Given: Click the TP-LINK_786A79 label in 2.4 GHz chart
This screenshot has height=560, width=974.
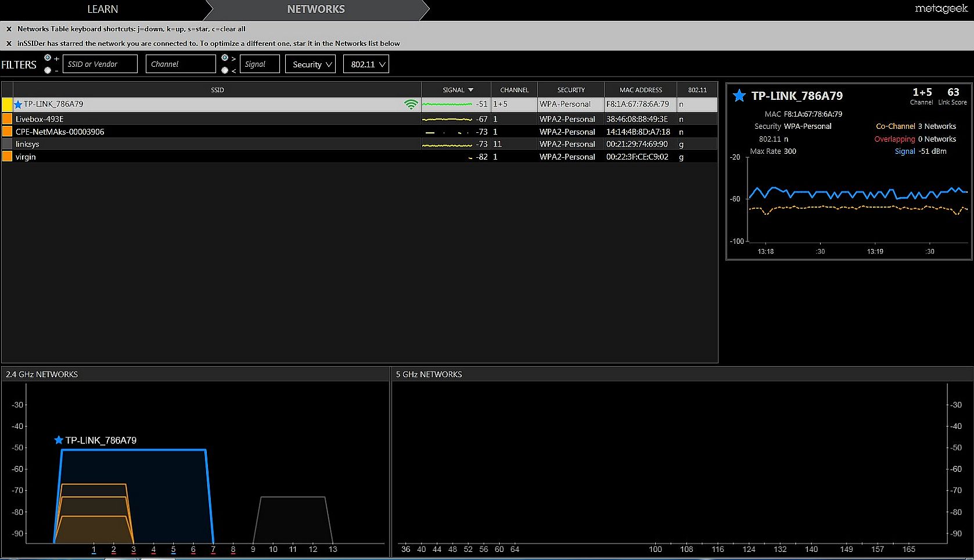Looking at the screenshot, I should 101,440.
